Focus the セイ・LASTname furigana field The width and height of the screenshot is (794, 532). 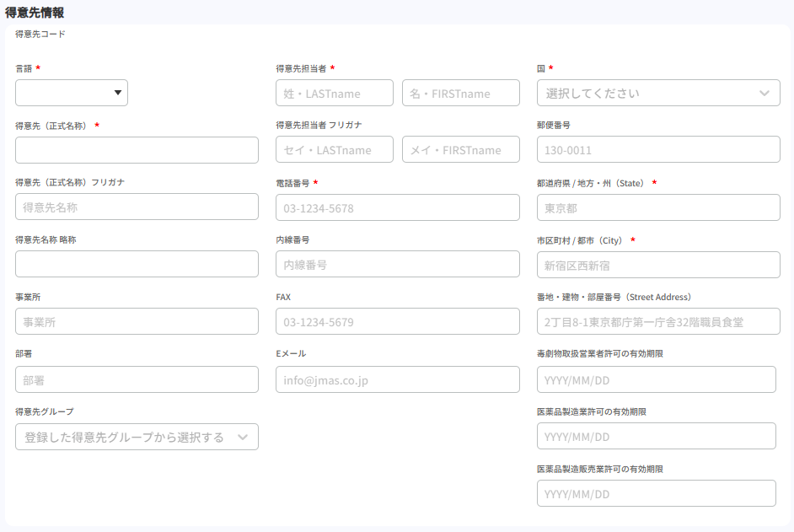[334, 149]
